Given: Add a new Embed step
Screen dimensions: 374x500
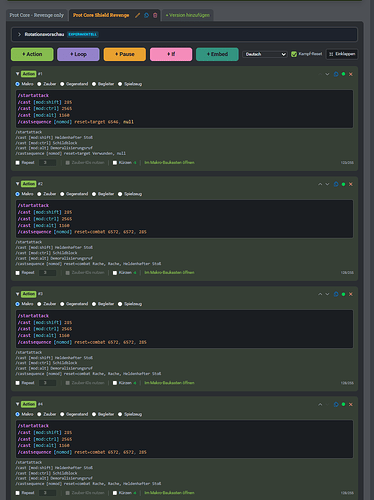Looking at the screenshot, I should 217,54.
